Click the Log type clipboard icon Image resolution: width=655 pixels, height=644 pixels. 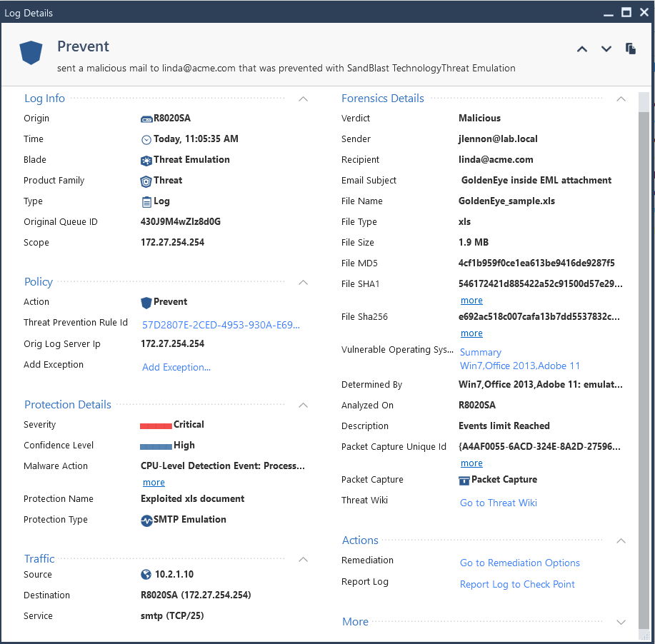pyautogui.click(x=146, y=202)
